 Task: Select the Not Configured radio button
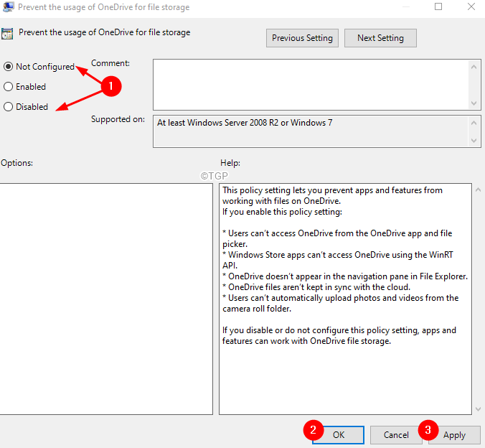(9, 67)
